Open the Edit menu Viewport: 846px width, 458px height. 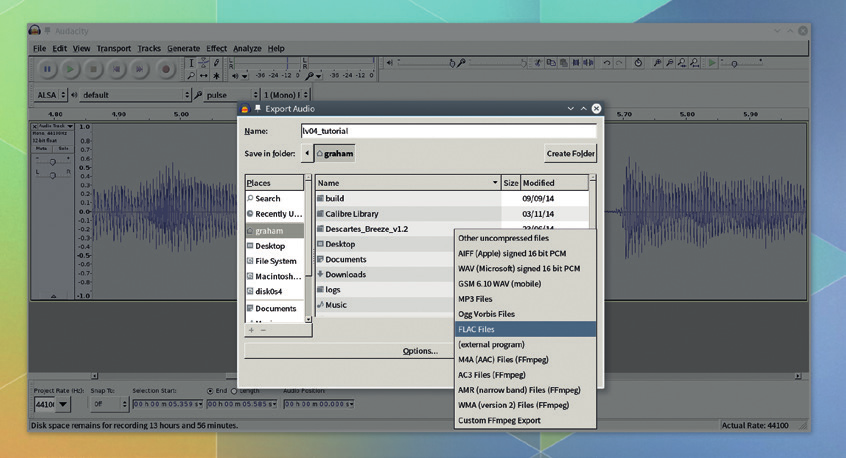coord(59,49)
